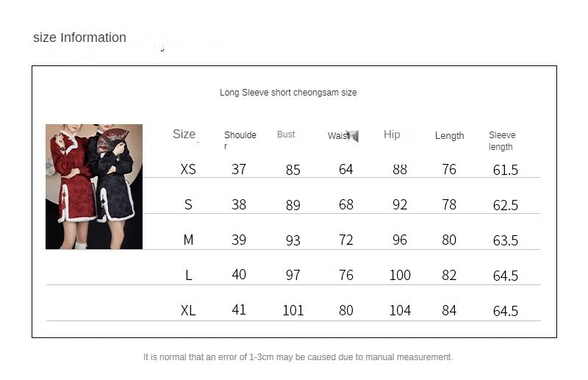
Task: Select the XL size row label
Action: point(188,311)
